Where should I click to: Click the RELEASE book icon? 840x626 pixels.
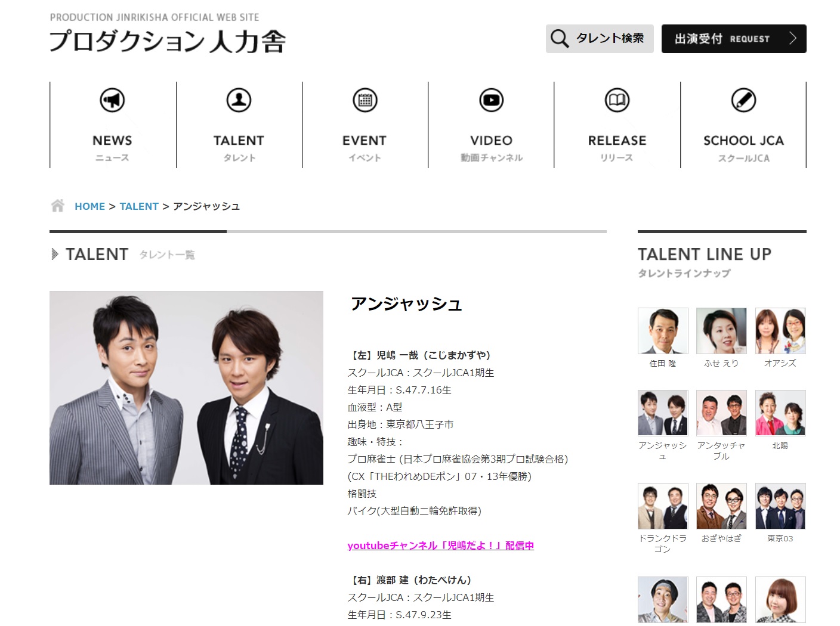pyautogui.click(x=617, y=100)
